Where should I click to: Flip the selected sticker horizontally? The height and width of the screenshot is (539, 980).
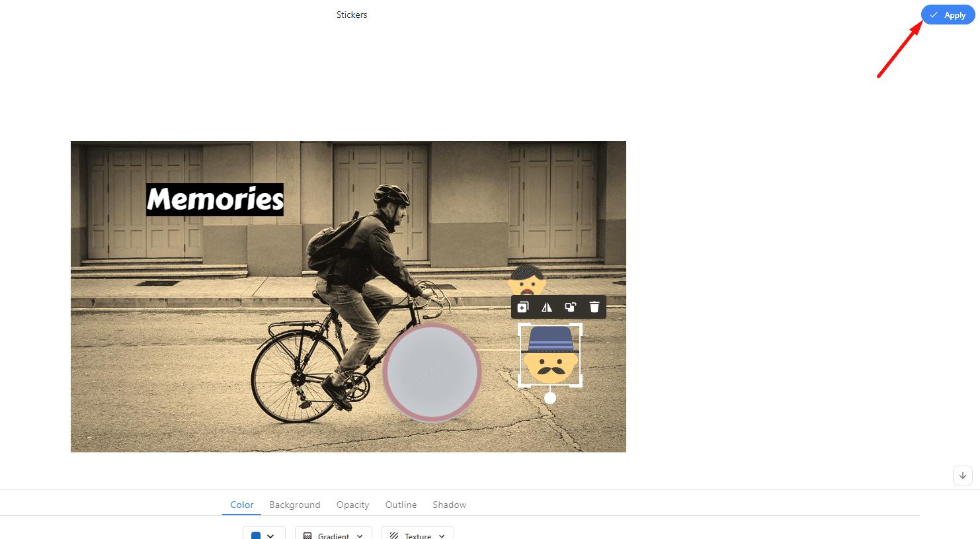tap(547, 307)
